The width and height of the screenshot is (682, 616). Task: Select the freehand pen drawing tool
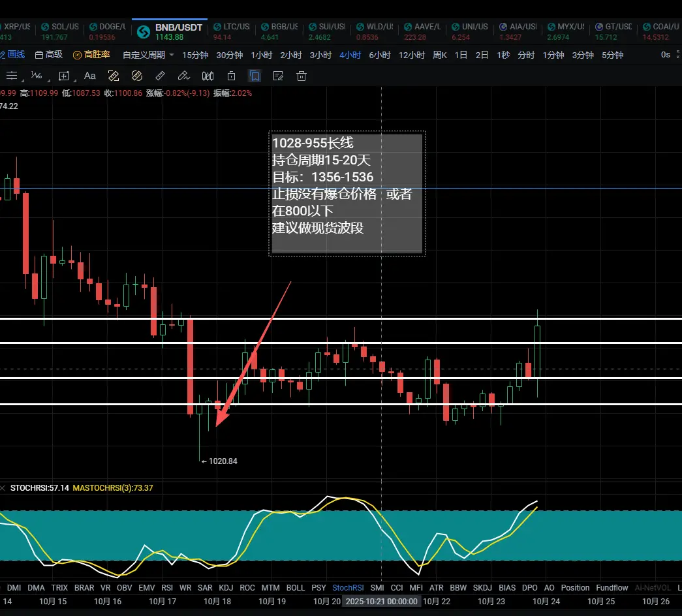click(183, 76)
